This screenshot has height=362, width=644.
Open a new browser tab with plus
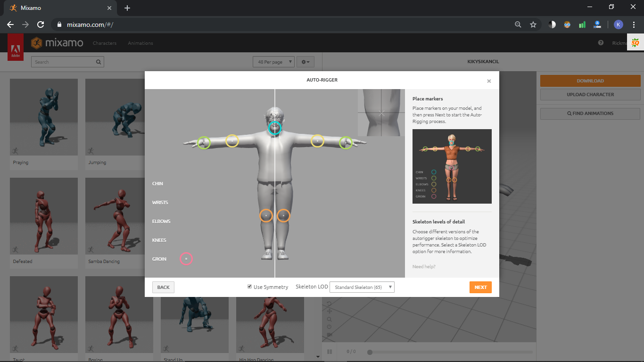(x=127, y=8)
